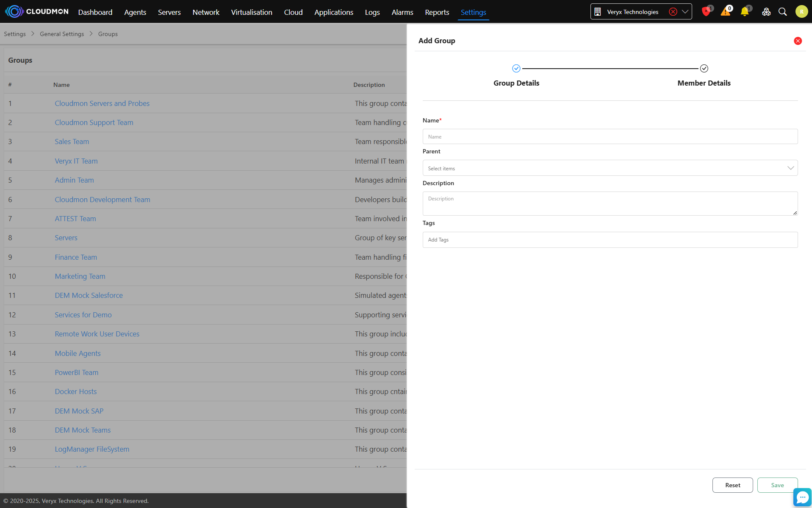Go to the Group Details step circle
812x508 pixels.
point(516,69)
